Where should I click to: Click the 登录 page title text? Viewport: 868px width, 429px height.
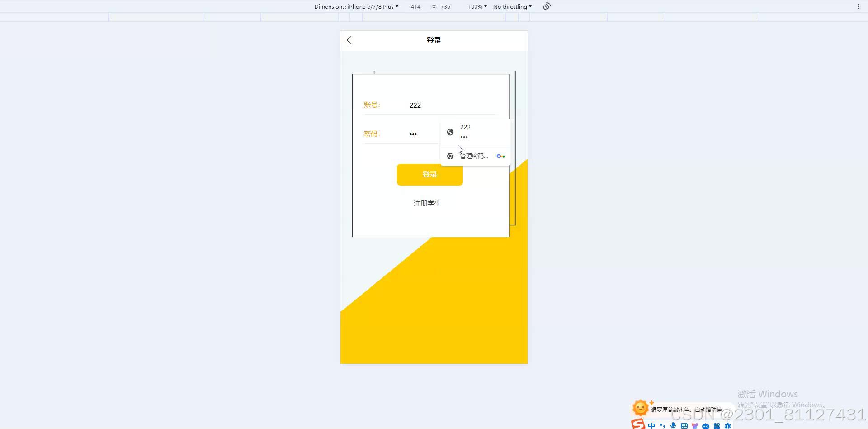(x=434, y=40)
